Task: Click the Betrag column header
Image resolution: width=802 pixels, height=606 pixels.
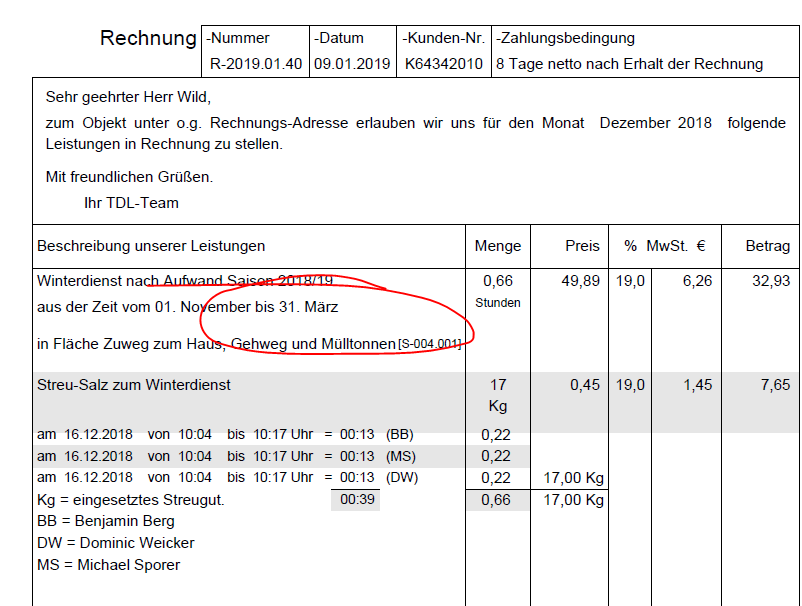Action: pyautogui.click(x=767, y=246)
